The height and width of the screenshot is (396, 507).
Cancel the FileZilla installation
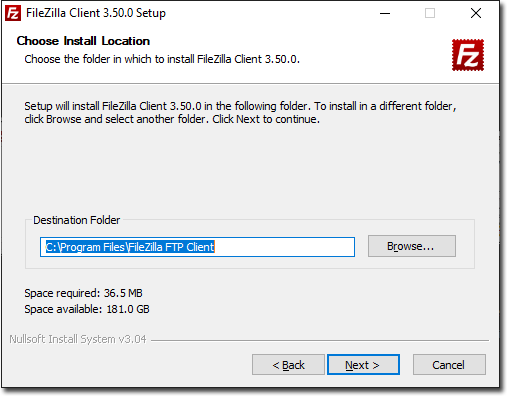tap(449, 365)
